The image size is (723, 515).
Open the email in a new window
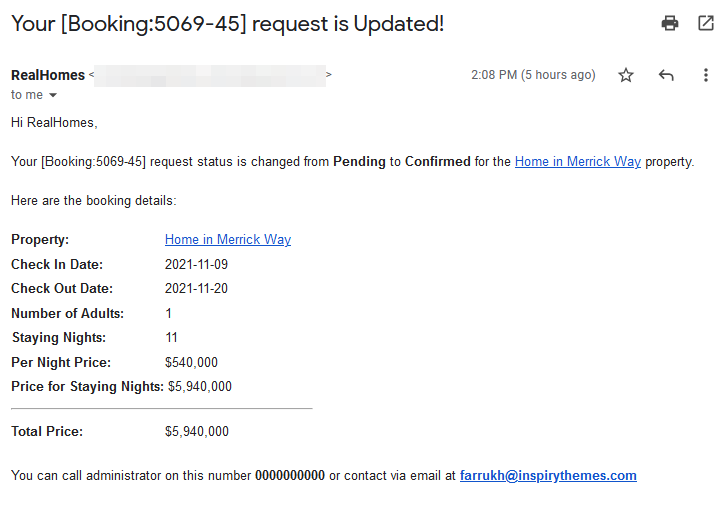click(705, 23)
